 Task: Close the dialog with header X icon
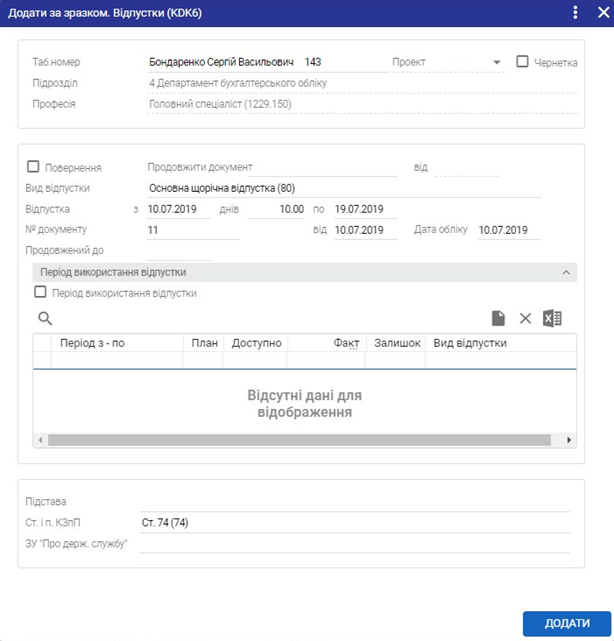pos(599,13)
